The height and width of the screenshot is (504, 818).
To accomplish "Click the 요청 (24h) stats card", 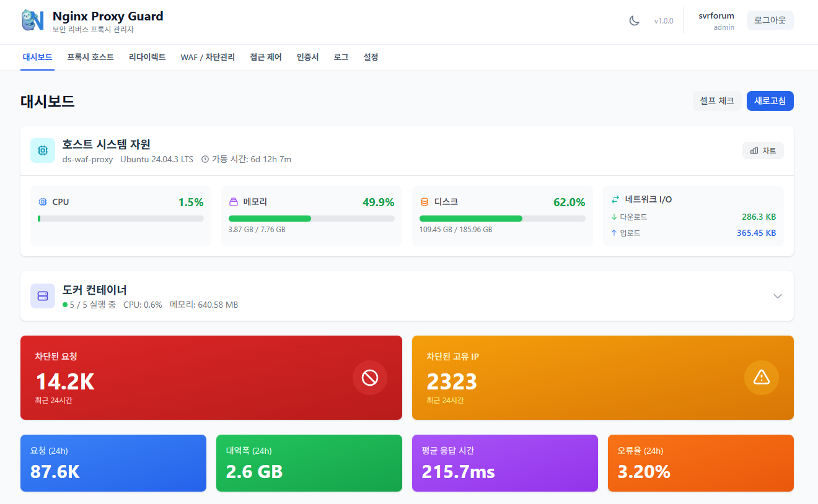I will [113, 463].
